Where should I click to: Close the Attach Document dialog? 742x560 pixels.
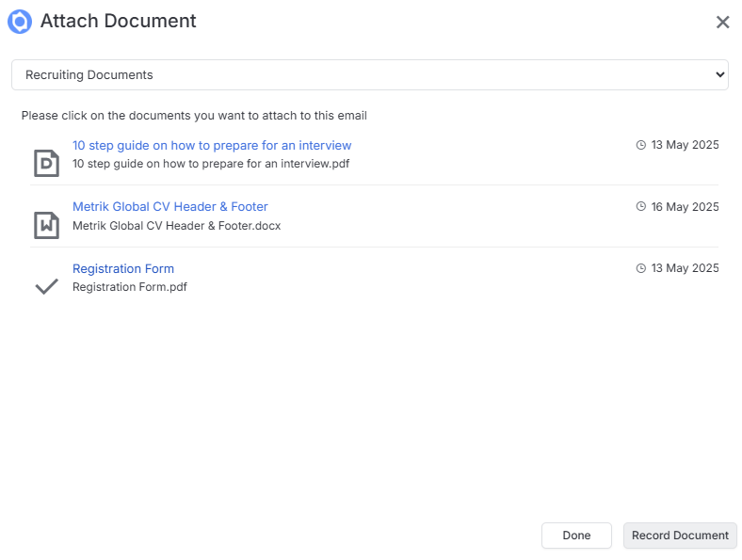(x=722, y=22)
